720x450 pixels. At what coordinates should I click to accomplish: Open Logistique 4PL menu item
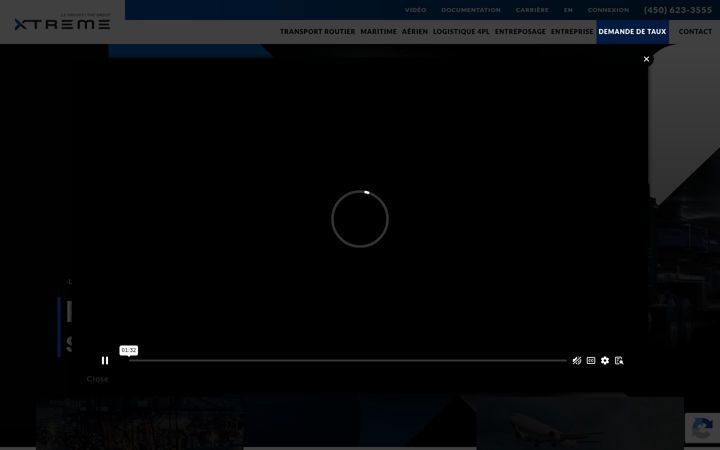(461, 32)
